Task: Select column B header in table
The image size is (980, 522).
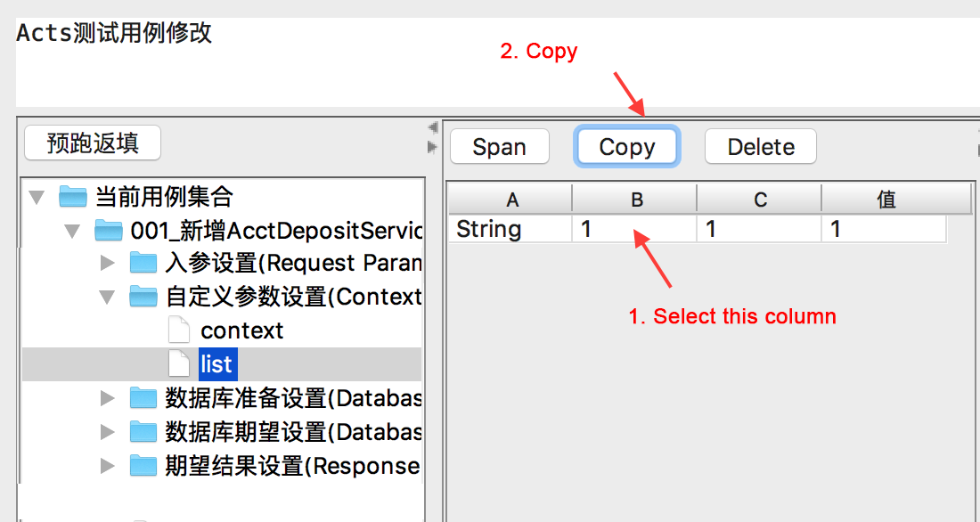Action: point(636,200)
